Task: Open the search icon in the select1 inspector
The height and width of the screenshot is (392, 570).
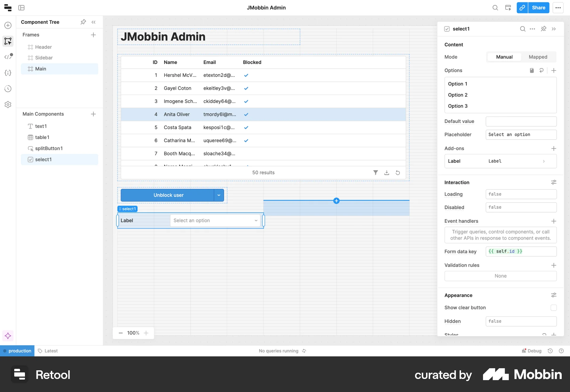Action: point(522,29)
